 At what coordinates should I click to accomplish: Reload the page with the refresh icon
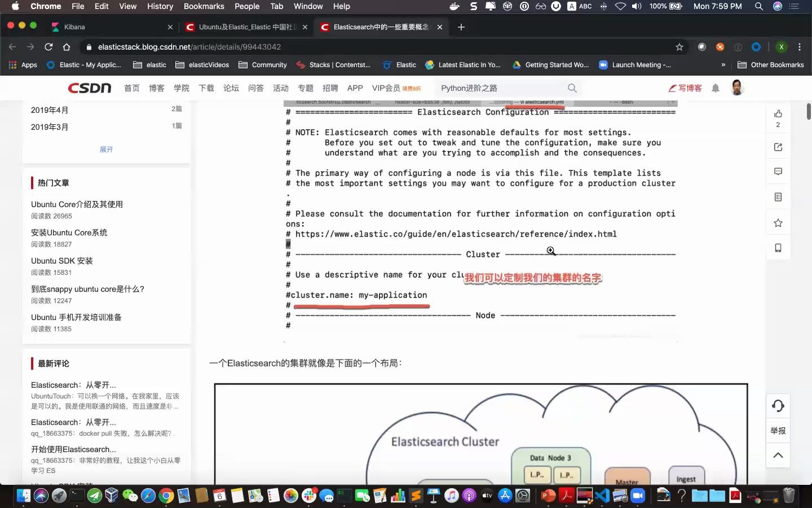[x=48, y=47]
